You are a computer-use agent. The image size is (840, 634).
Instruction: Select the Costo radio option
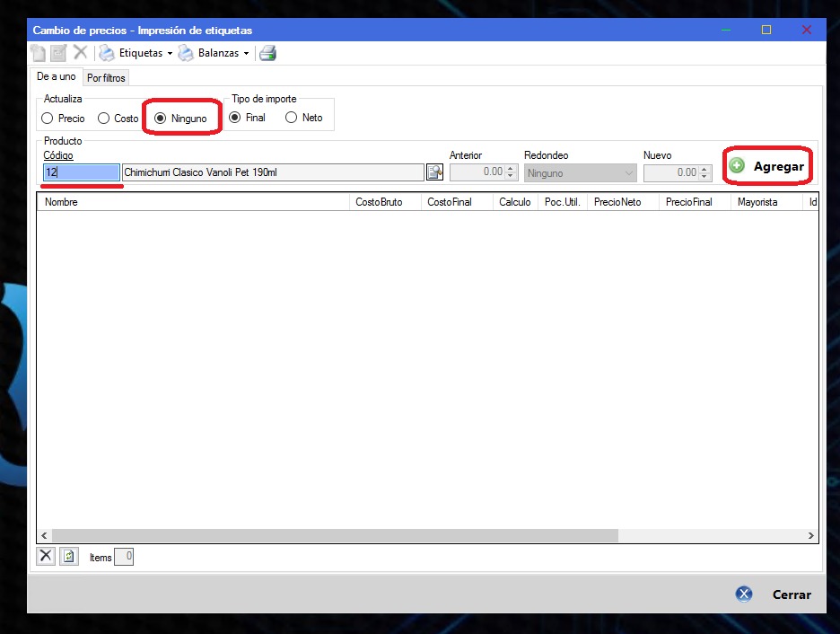(x=104, y=118)
